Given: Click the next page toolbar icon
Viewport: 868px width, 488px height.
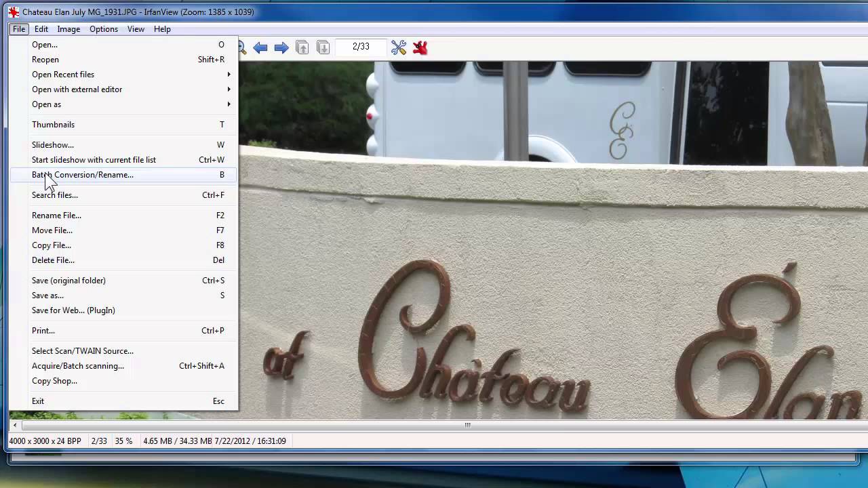Looking at the screenshot, I should click(323, 47).
